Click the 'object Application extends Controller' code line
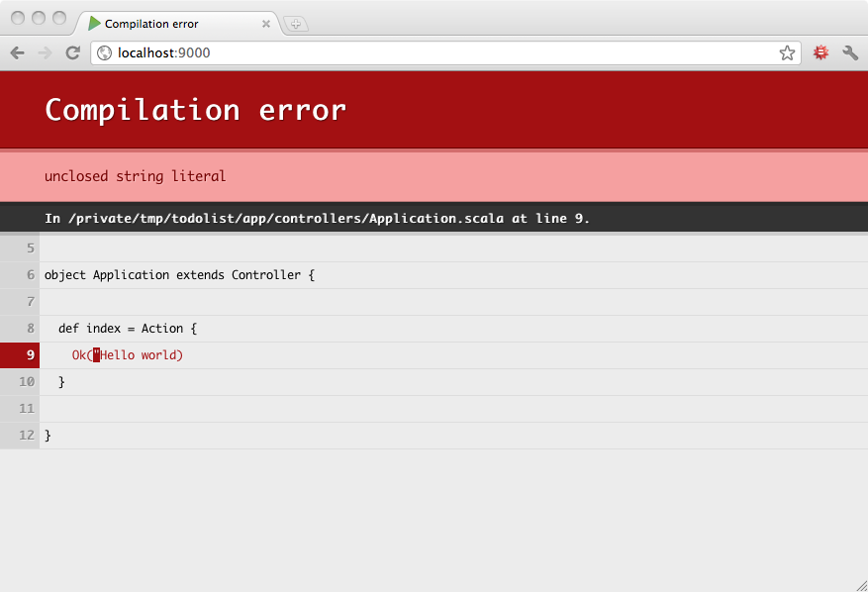868x592 pixels. coord(179,275)
